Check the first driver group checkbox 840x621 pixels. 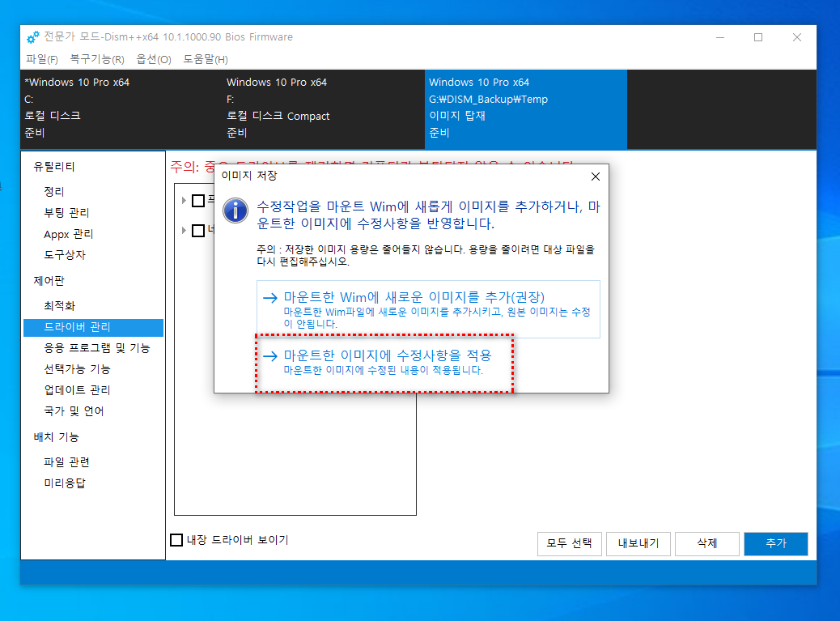tap(198, 201)
